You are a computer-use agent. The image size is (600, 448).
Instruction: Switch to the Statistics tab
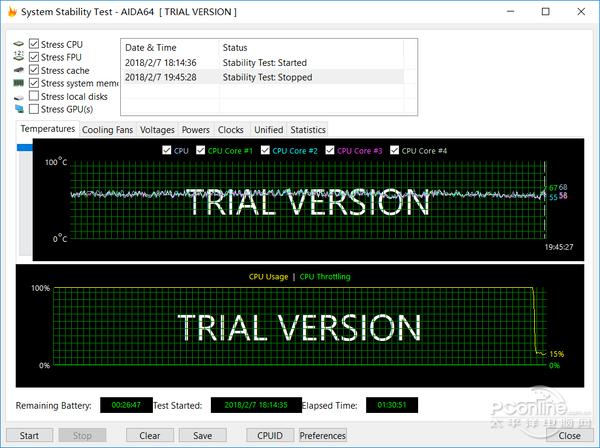[308, 130]
